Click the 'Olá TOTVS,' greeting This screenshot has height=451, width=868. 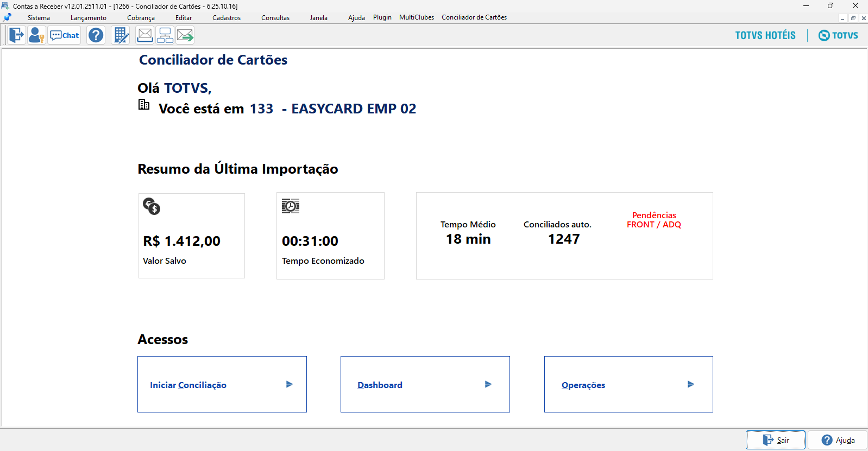(174, 88)
